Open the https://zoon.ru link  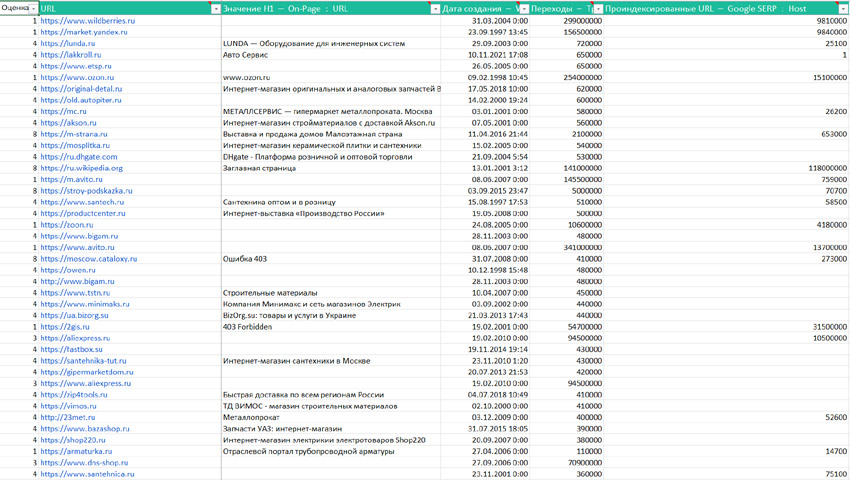tap(67, 225)
